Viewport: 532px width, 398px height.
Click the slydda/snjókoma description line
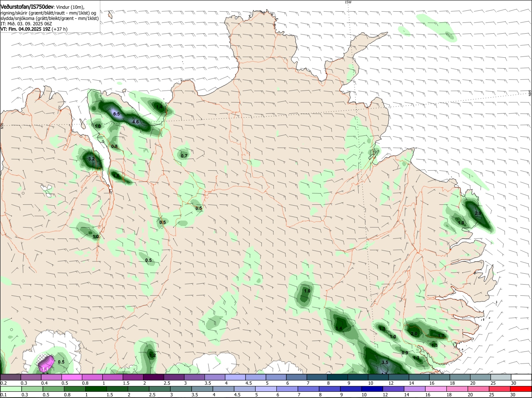pyautogui.click(x=49, y=18)
